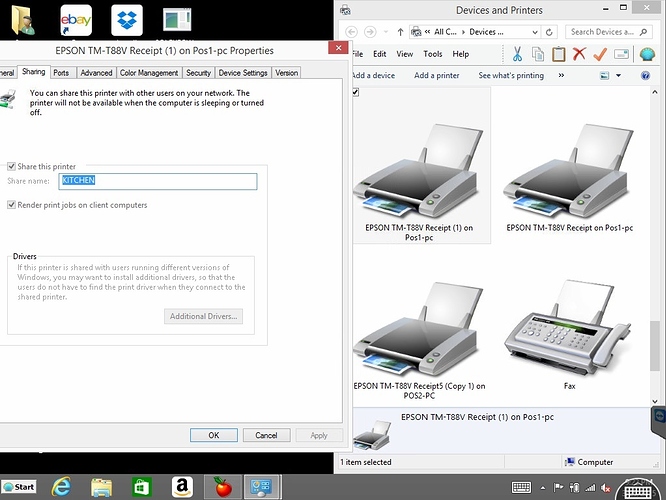
Task: Click the Sharing tab
Action: pos(34,72)
